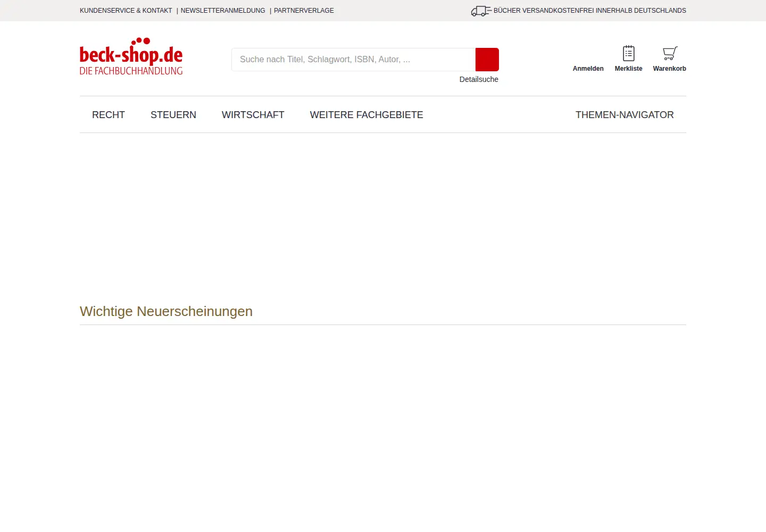Open the RECHT menu
The width and height of the screenshot is (766, 532).
tap(109, 115)
